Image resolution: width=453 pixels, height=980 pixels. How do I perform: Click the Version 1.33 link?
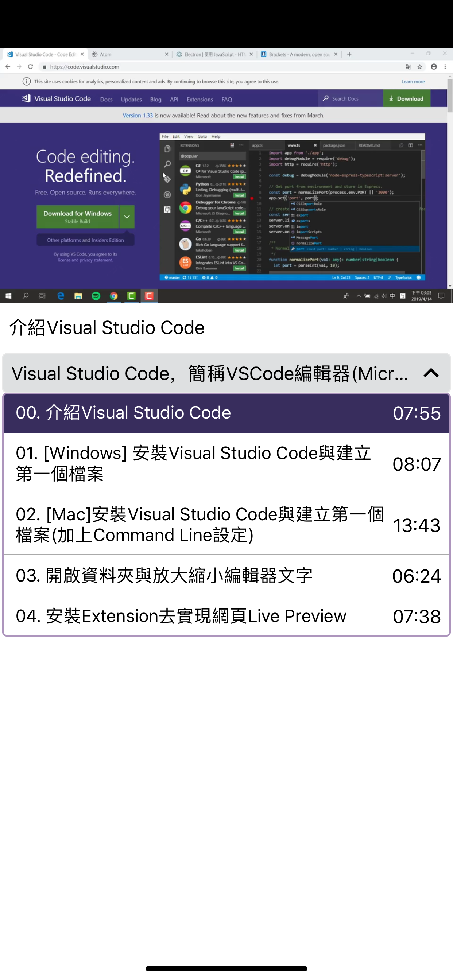tap(138, 115)
